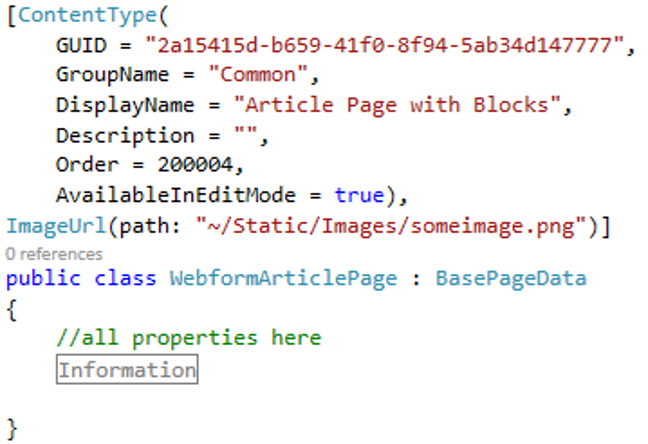
Task: Click the Information box in the class body
Action: 126,371
